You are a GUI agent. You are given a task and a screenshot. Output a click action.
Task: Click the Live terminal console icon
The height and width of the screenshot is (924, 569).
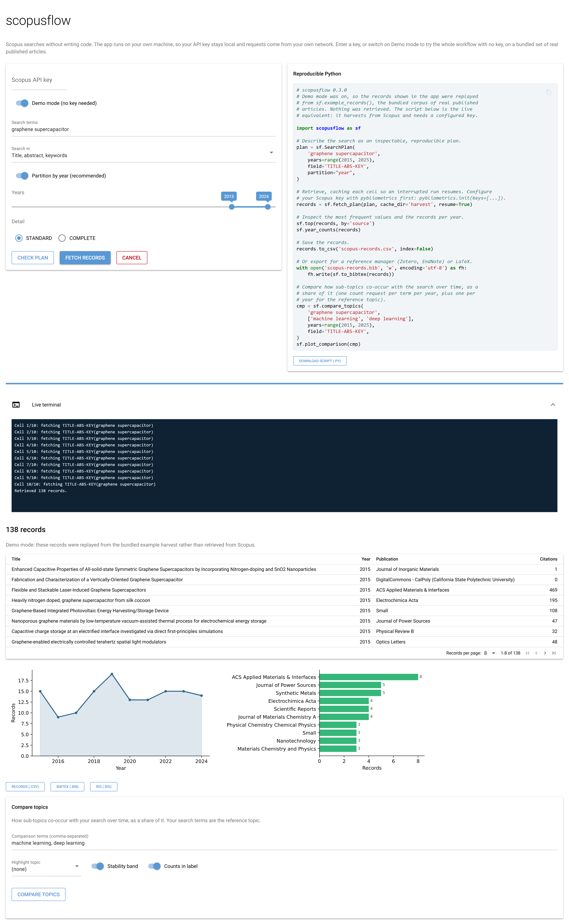(16, 405)
